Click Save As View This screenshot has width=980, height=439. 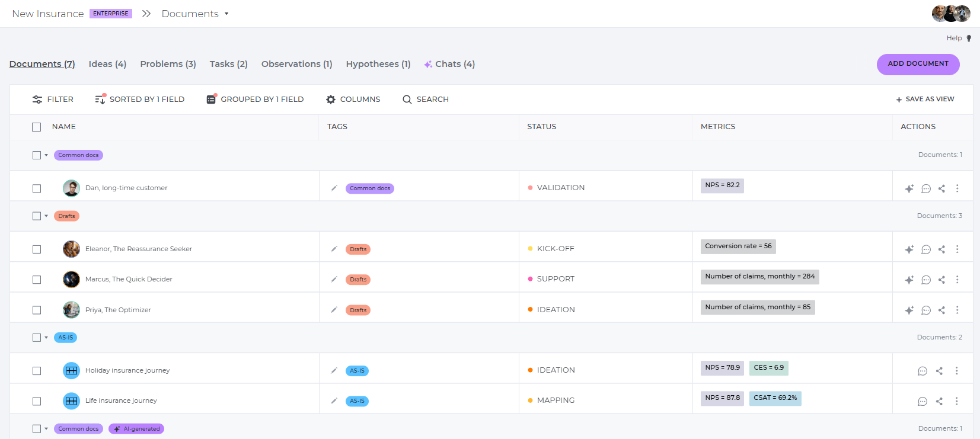click(925, 100)
